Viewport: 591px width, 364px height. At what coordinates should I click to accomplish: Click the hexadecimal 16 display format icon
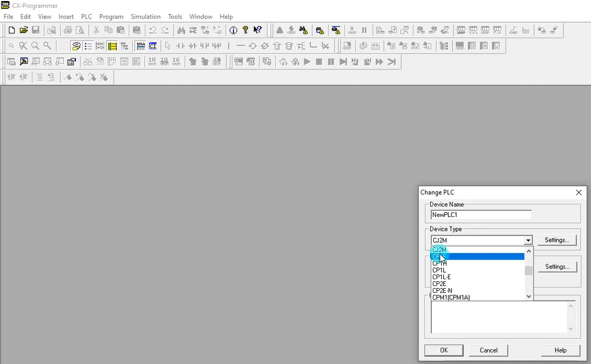(x=176, y=61)
